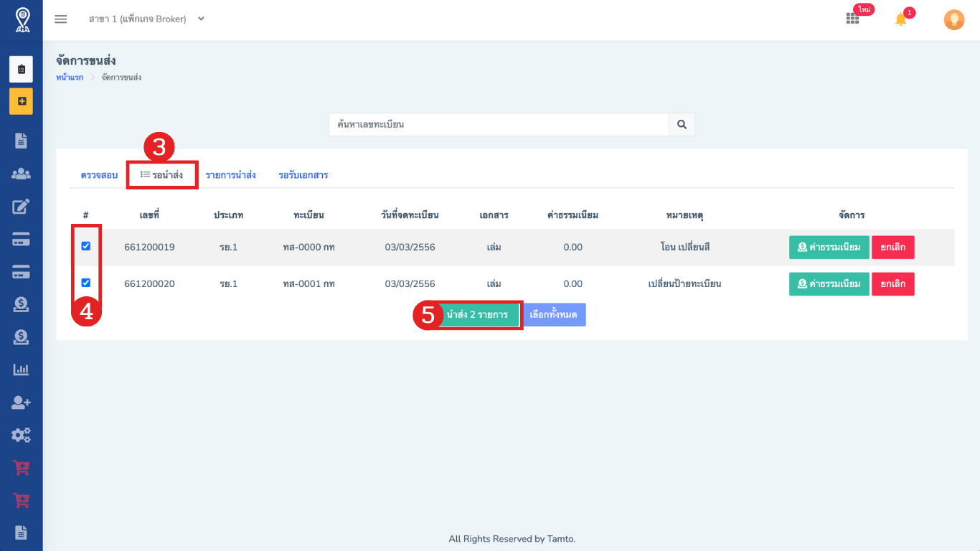Click number 661200020 in the table
This screenshot has height=551, width=980.
coord(149,284)
